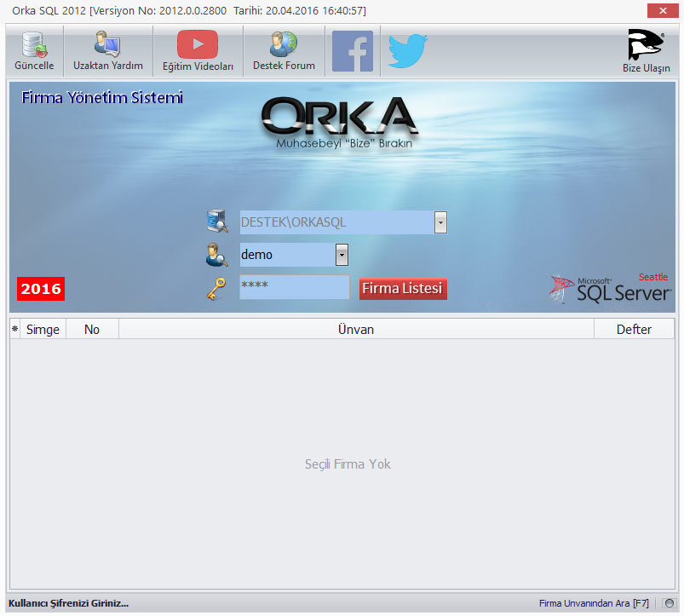Viewport: 684px width, 616px height.
Task: Click Kullanıcı Şifrenizi Giriniz status text
Action: (68, 603)
